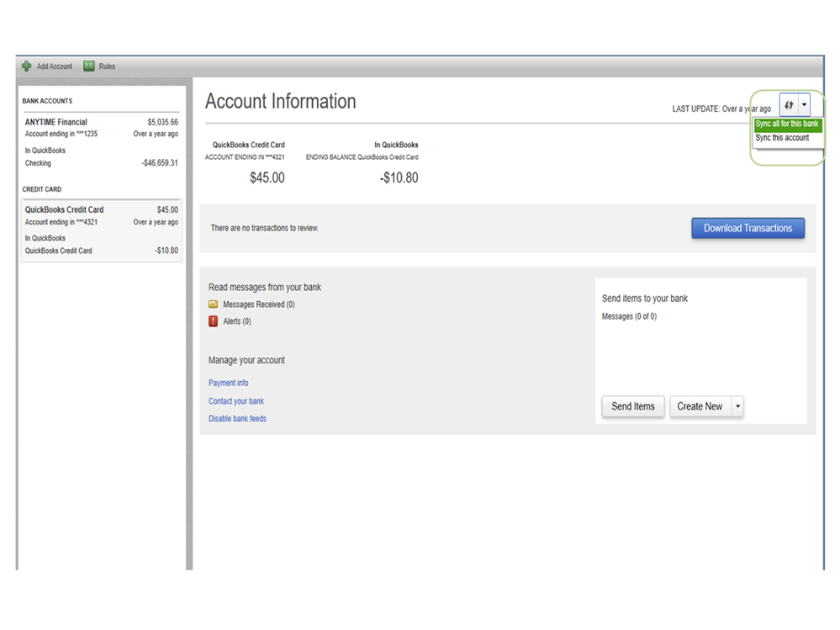Click the green plus Add Account icon
This screenshot has width=840, height=630.
coord(27,66)
